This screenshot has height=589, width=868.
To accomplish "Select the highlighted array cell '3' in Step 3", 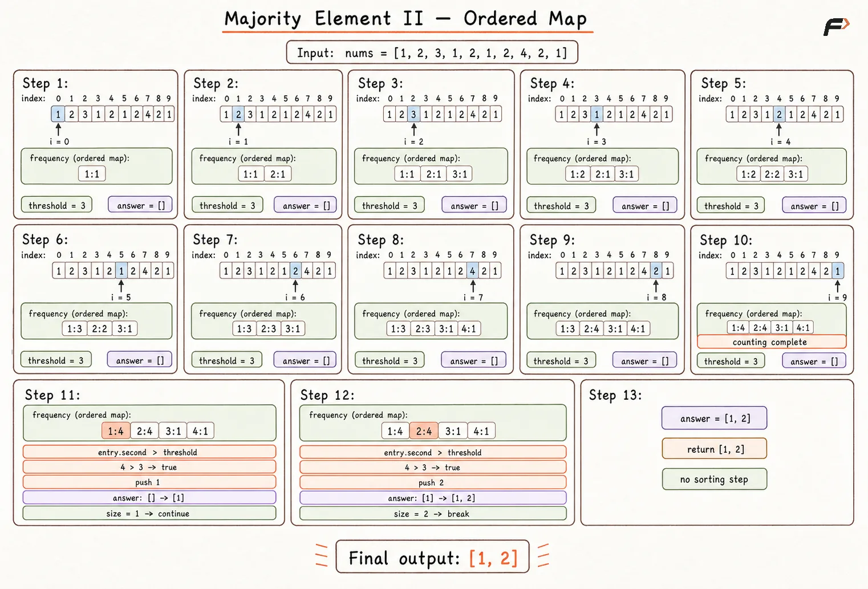I will [x=413, y=114].
